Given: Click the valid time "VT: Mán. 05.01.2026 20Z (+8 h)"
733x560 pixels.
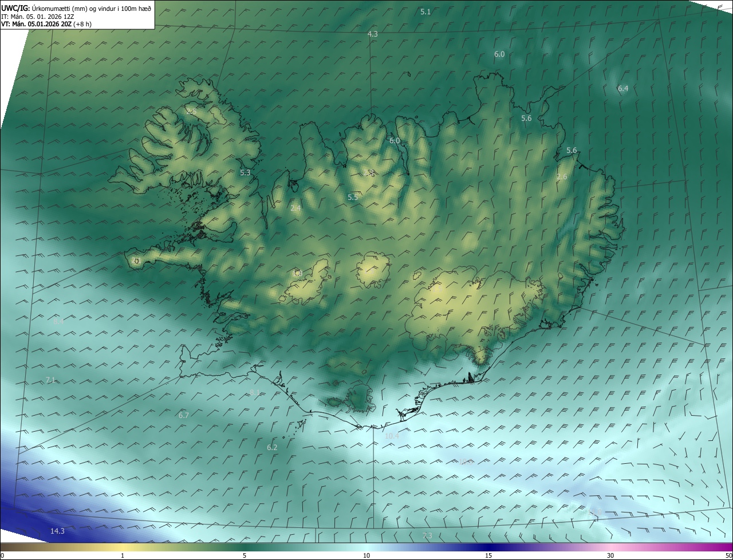Looking at the screenshot, I should 46,24.
